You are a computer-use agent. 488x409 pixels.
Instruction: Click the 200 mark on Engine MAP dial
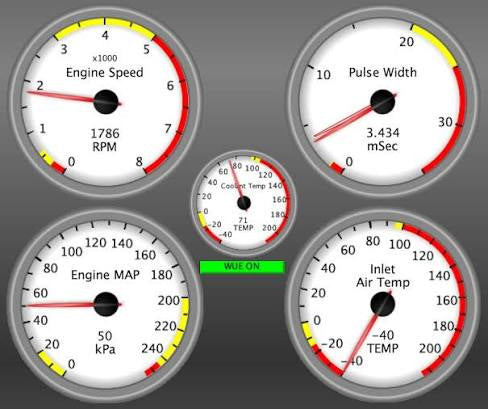click(x=169, y=300)
